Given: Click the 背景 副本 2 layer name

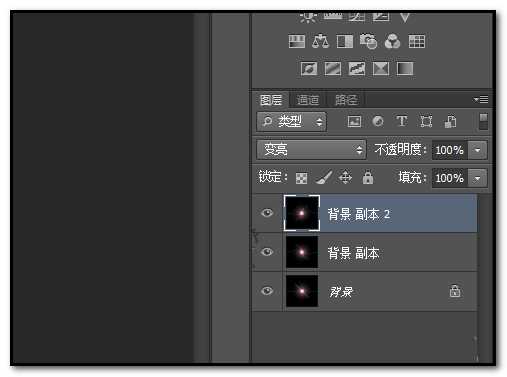Looking at the screenshot, I should point(359,214).
